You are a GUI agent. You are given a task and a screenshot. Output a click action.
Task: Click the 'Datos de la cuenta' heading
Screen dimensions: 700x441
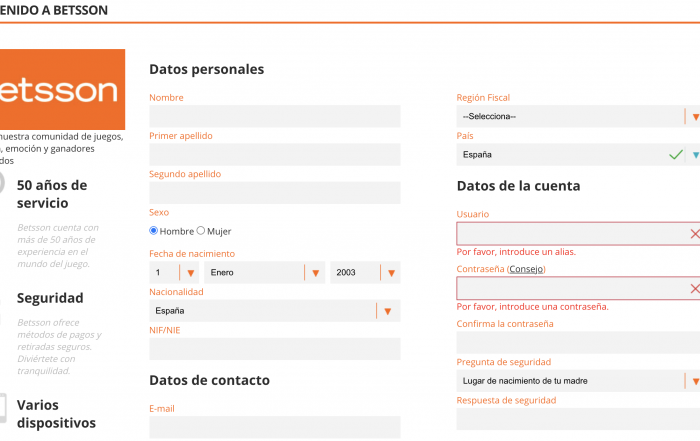[518, 186]
